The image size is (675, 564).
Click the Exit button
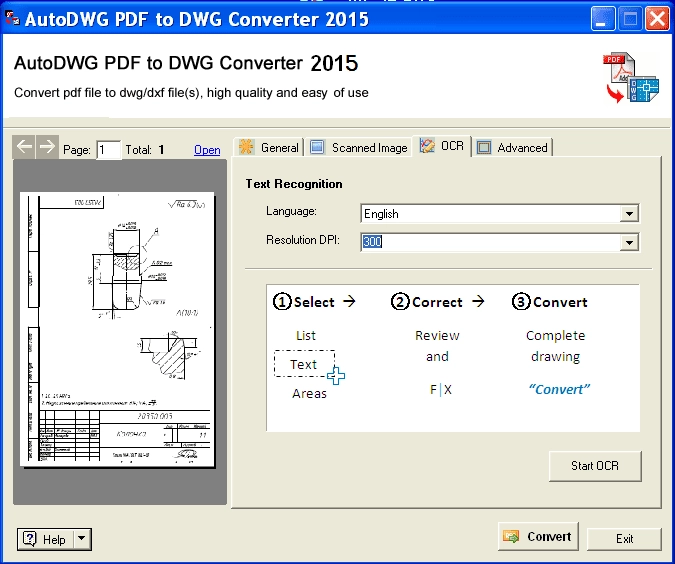(x=624, y=539)
